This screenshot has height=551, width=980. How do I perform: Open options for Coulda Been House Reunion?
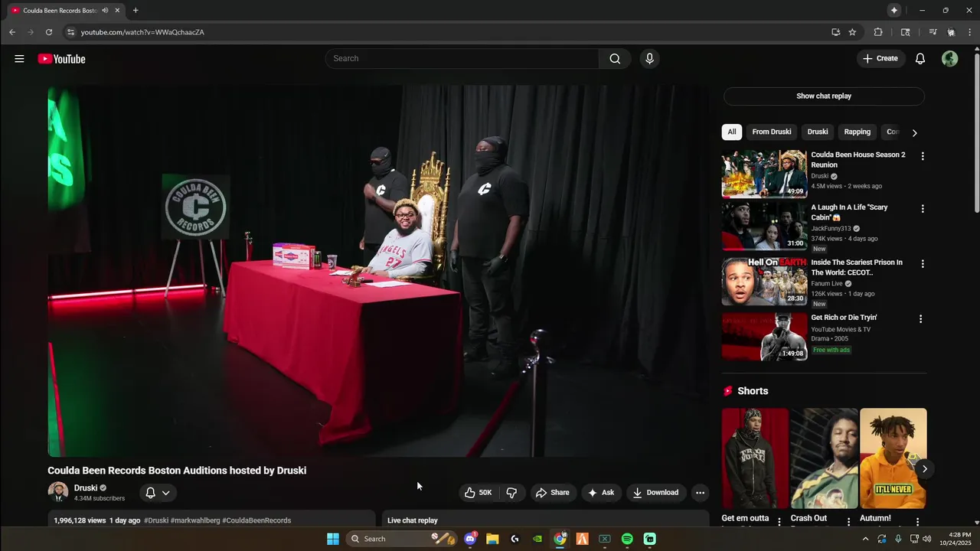click(923, 156)
